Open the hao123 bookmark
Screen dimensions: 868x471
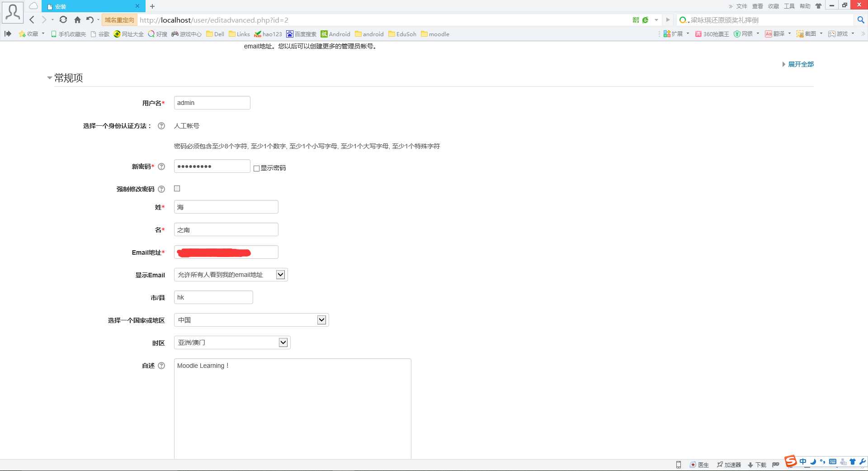[268, 34]
